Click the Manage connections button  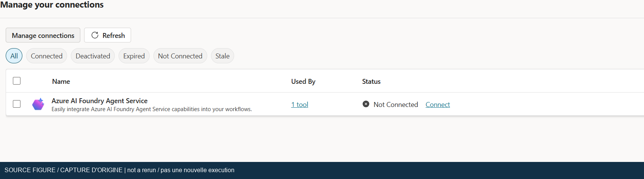tap(43, 35)
